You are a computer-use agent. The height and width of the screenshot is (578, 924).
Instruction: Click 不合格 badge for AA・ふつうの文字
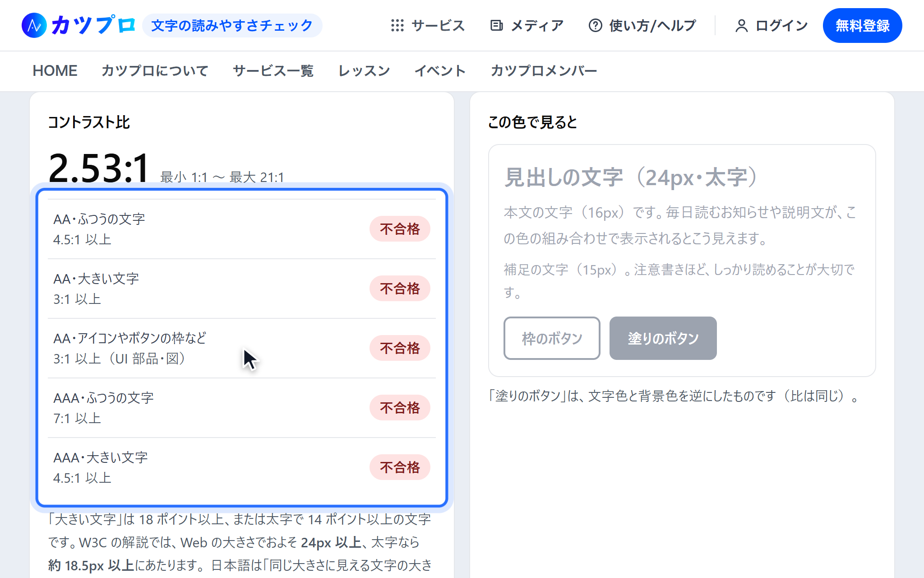pyautogui.click(x=400, y=229)
